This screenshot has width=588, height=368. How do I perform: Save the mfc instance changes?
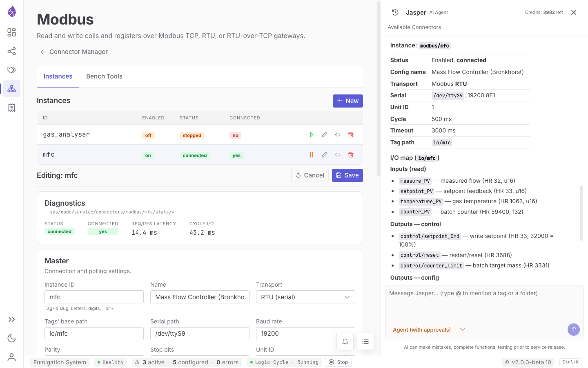(x=347, y=175)
